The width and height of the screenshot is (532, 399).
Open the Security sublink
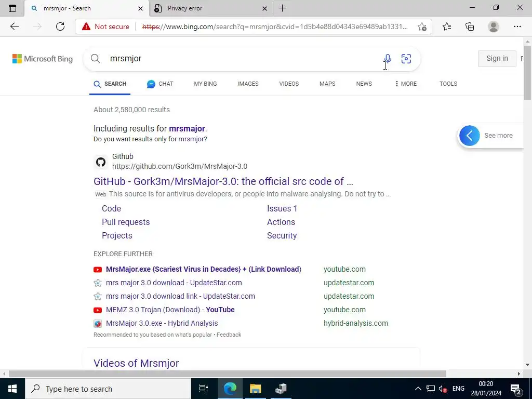tap(282, 235)
